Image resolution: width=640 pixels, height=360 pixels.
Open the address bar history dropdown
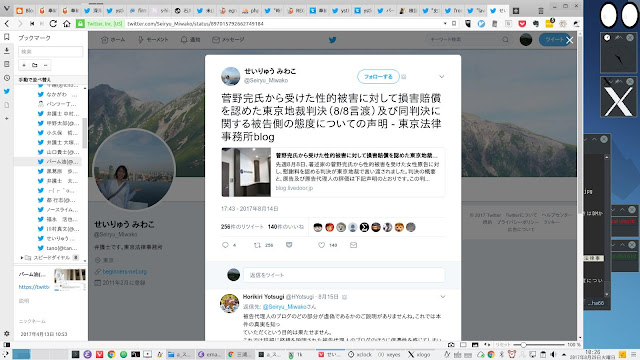coord(445,24)
